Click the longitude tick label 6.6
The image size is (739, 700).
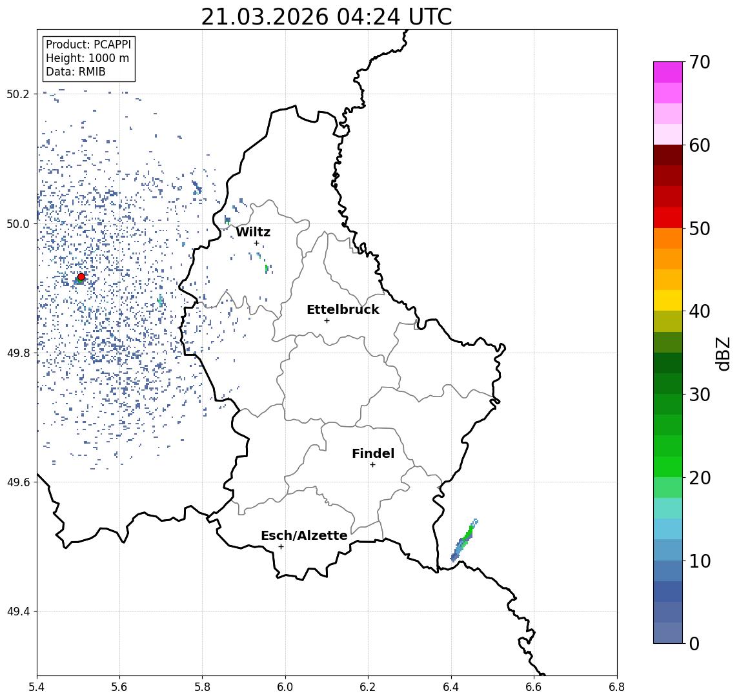click(x=534, y=687)
